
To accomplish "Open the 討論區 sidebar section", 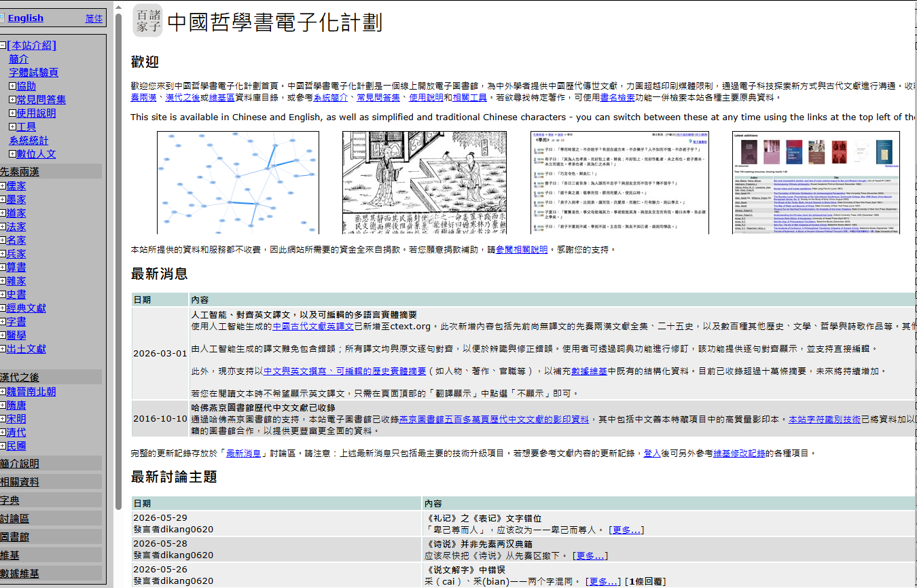I will click(14, 519).
